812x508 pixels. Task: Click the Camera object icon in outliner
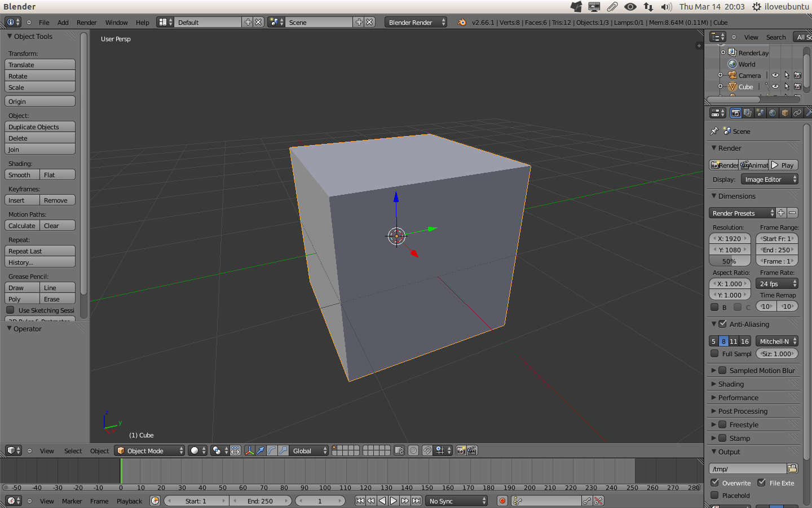(732, 75)
